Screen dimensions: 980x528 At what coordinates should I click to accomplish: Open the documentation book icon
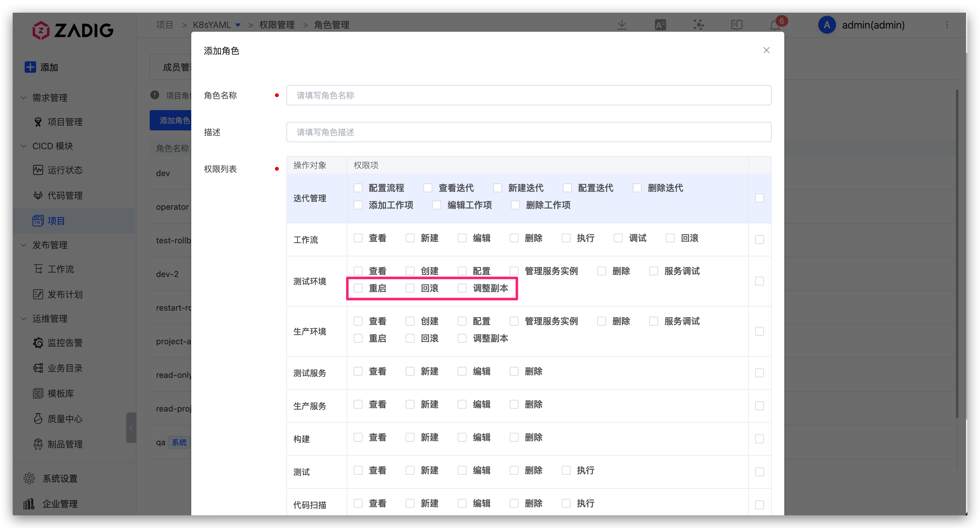736,25
